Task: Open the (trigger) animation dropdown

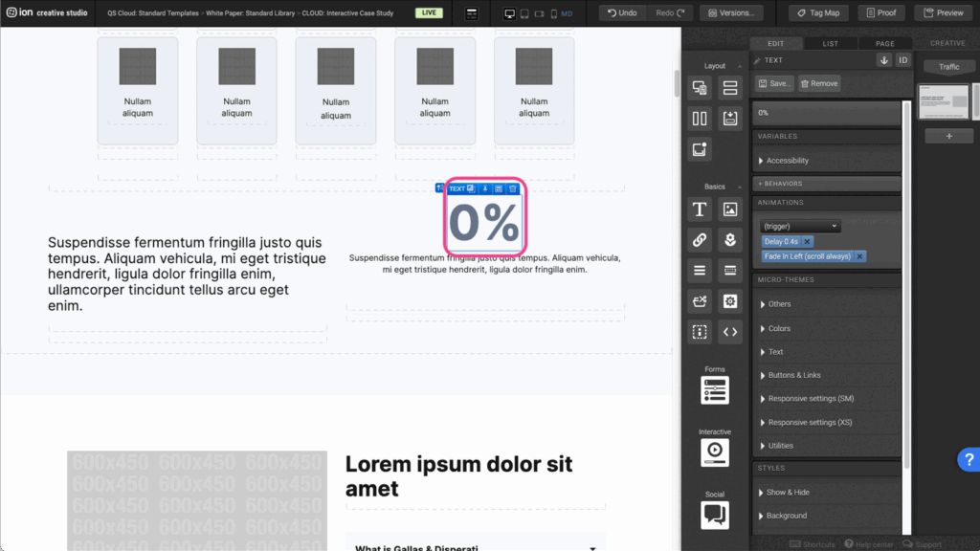Action: click(800, 226)
